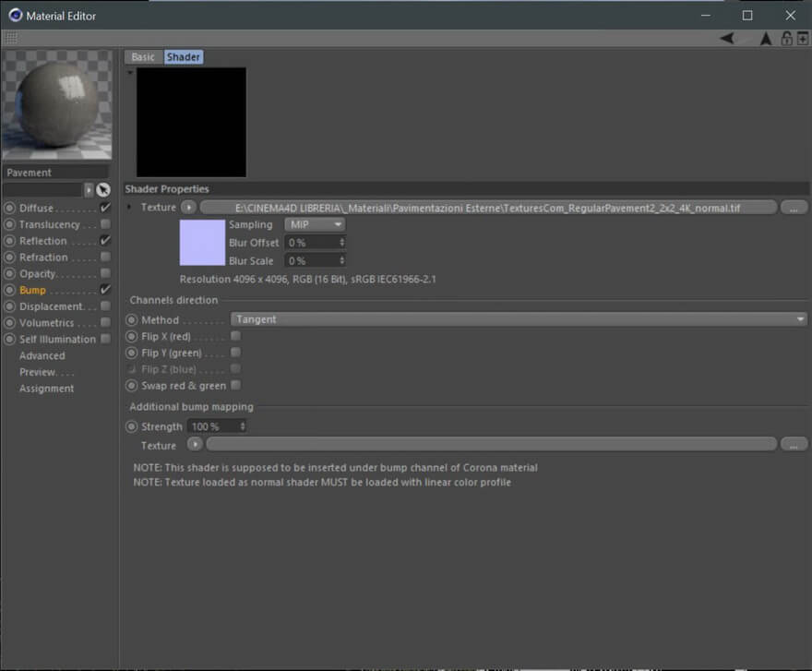The height and width of the screenshot is (671, 812).
Task: Click the normal map texture file path bar
Action: pos(488,208)
